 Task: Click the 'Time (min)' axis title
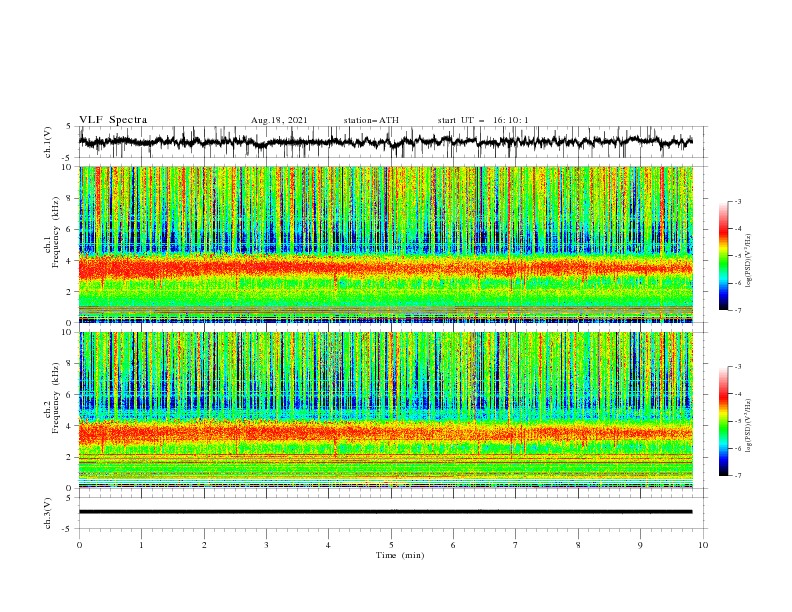[400, 555]
